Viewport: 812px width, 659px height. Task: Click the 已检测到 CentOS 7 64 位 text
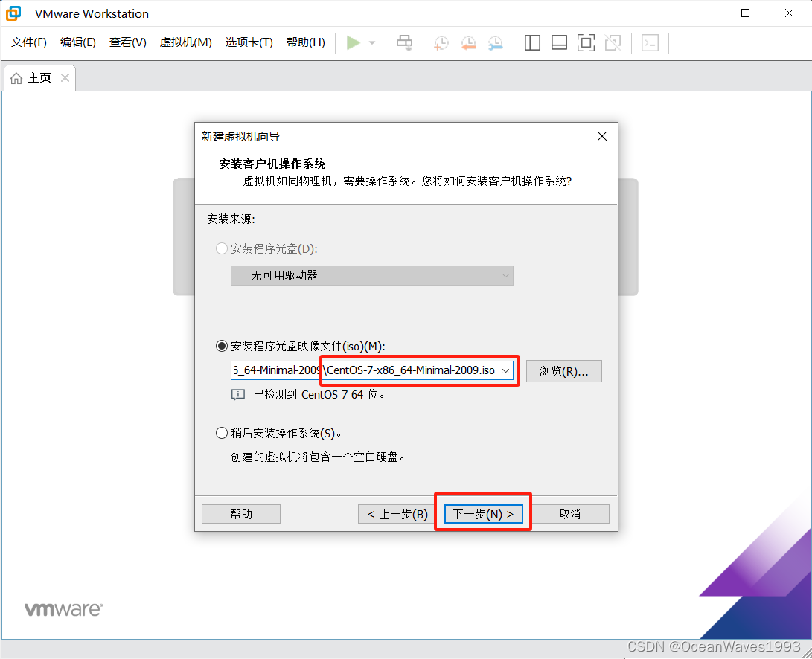[319, 394]
